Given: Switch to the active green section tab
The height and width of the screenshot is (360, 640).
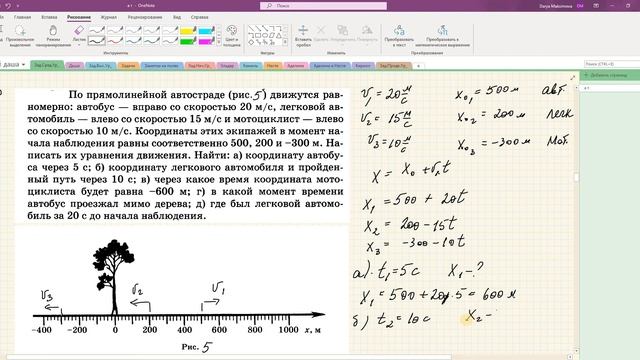Looking at the screenshot, I should (47, 65).
